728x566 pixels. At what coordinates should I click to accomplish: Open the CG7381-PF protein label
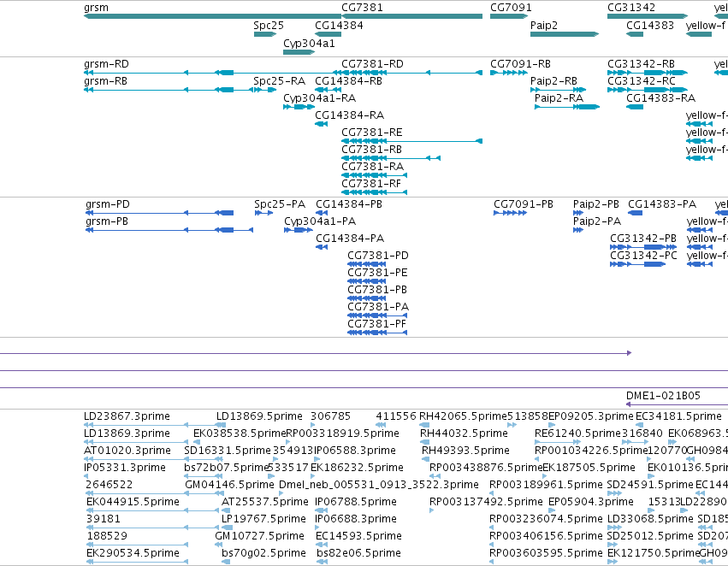coord(376,325)
